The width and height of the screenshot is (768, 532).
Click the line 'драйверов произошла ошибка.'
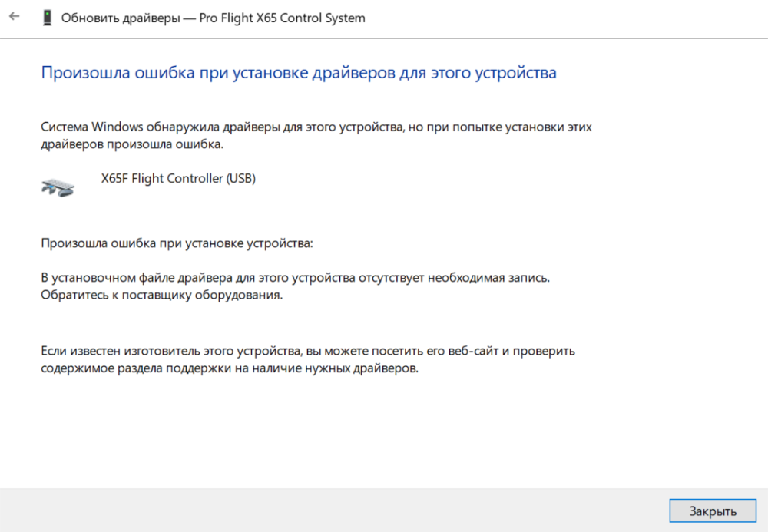132,144
